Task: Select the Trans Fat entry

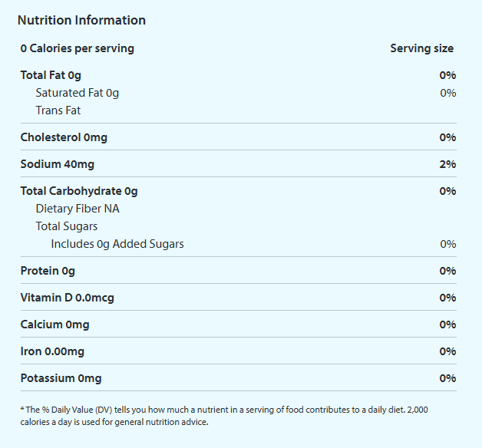Action: point(58,110)
